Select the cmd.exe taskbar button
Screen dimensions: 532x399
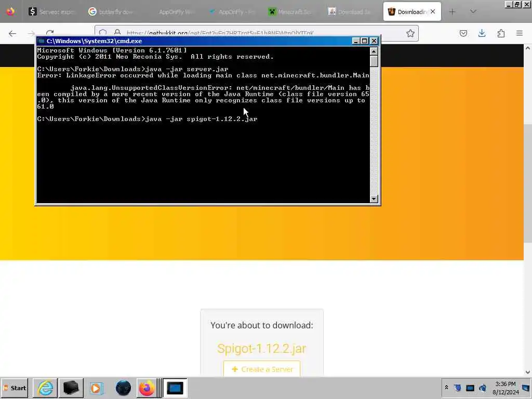(175, 388)
